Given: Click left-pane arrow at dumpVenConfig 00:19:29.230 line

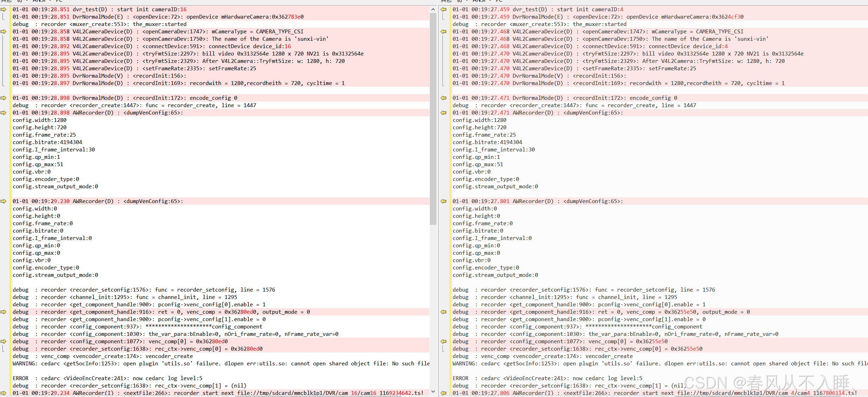Looking at the screenshot, I should pyautogui.click(x=4, y=201).
